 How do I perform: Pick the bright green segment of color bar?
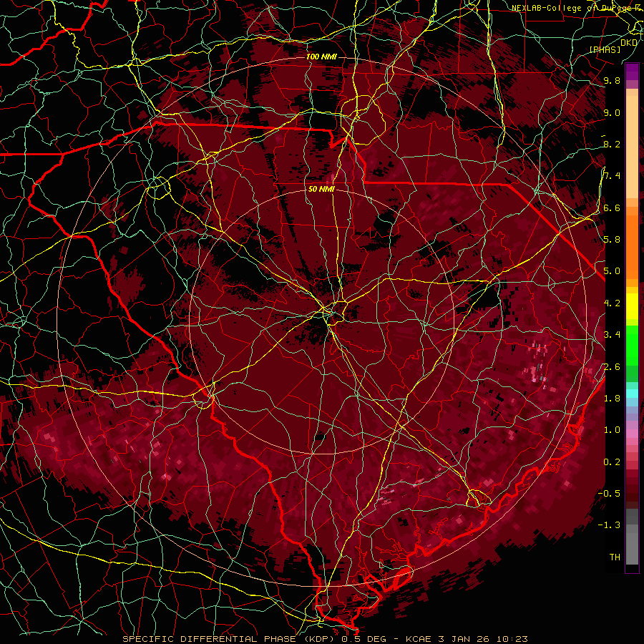coord(632,345)
